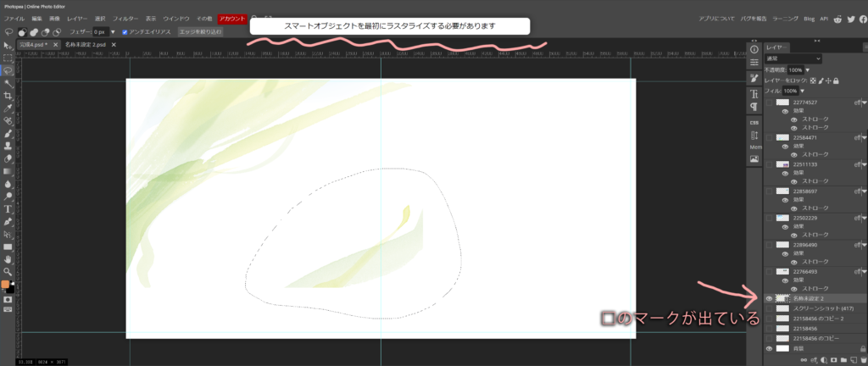Select the Zoom magnifier tool
Screen dimensions: 868x366
pos(8,272)
